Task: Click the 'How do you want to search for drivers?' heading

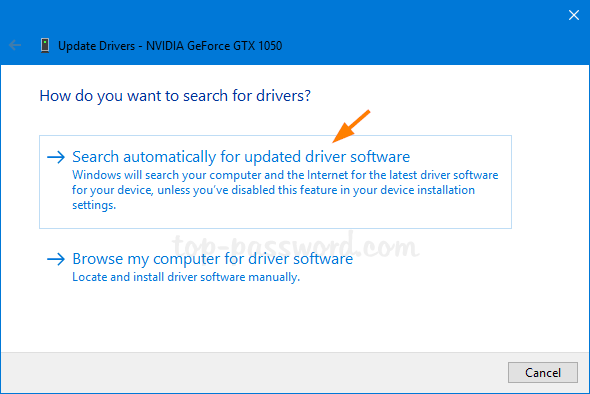Action: click(175, 96)
